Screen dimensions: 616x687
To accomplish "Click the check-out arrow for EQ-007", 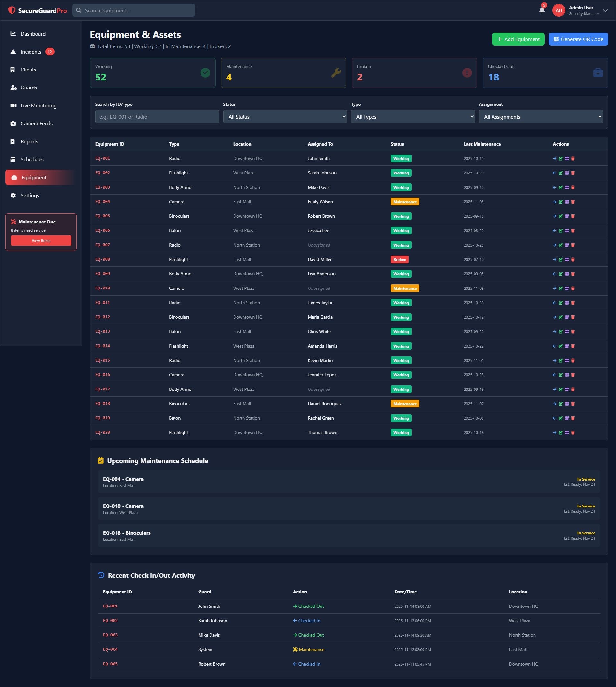I will pyautogui.click(x=554, y=245).
